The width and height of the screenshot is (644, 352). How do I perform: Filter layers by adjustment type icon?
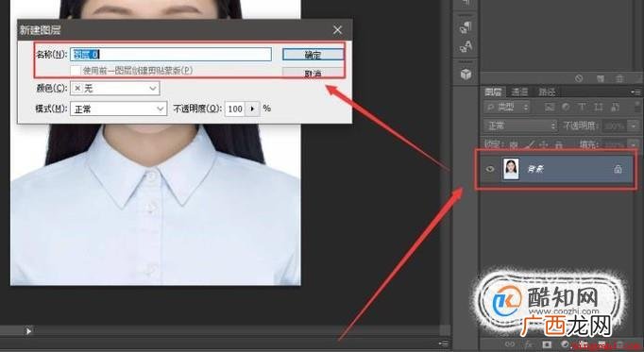point(566,108)
